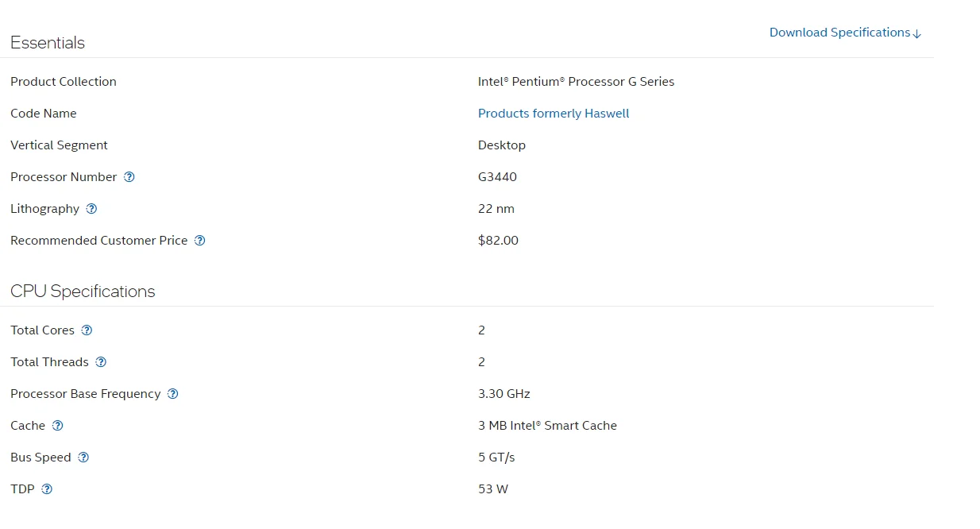Screen dimensions: 980x529
Task: Open the Total Cores help tooltip icon
Action: pyautogui.click(x=87, y=330)
